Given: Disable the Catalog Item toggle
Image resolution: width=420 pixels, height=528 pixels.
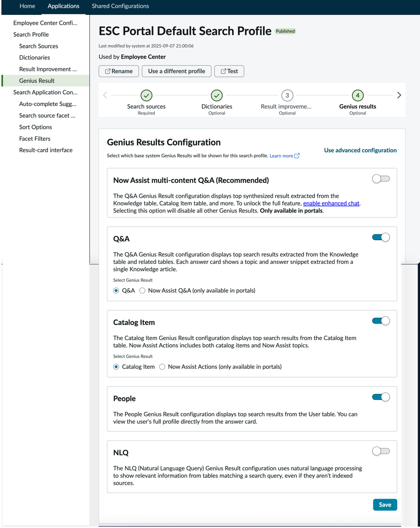Looking at the screenshot, I should pyautogui.click(x=381, y=321).
